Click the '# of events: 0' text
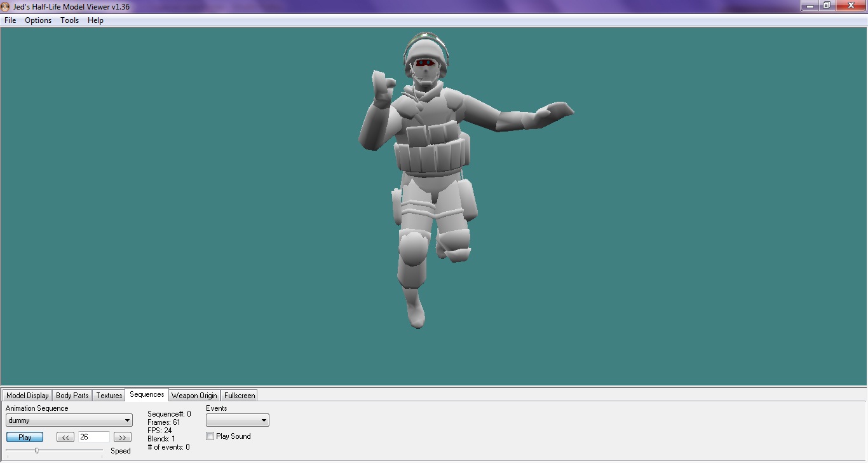 [x=168, y=447]
